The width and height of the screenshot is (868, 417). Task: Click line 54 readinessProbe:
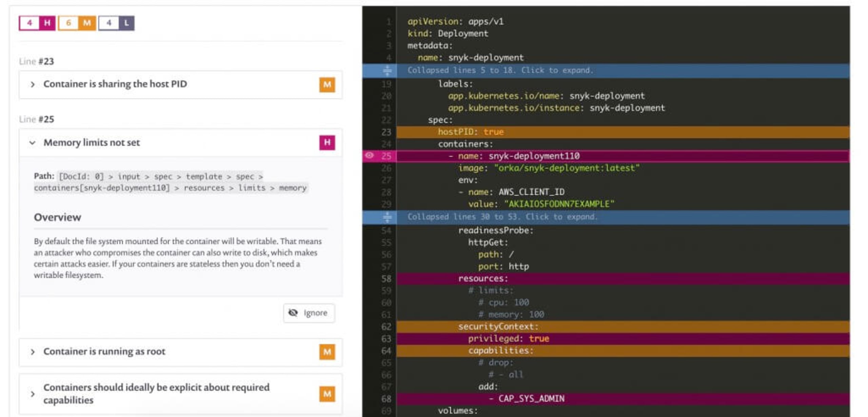pos(496,231)
